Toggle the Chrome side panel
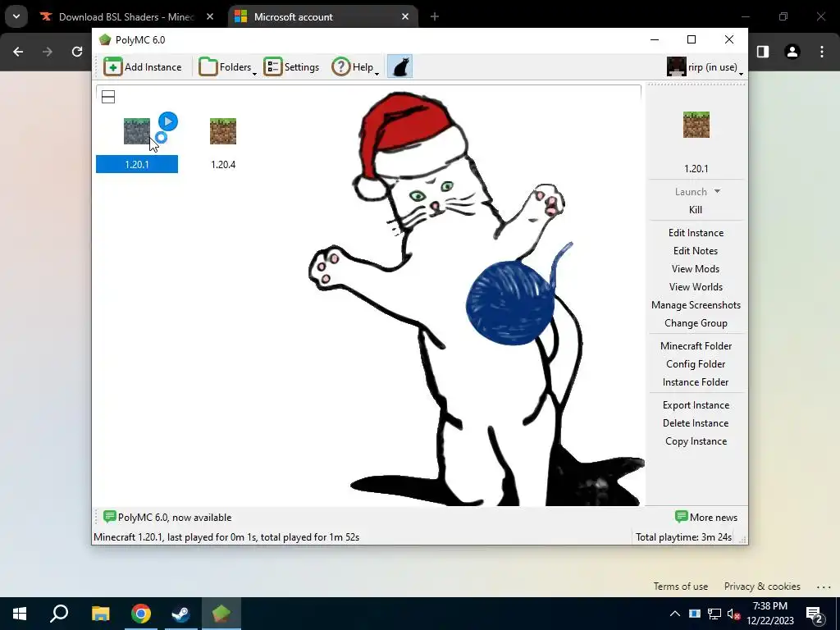 [x=763, y=52]
